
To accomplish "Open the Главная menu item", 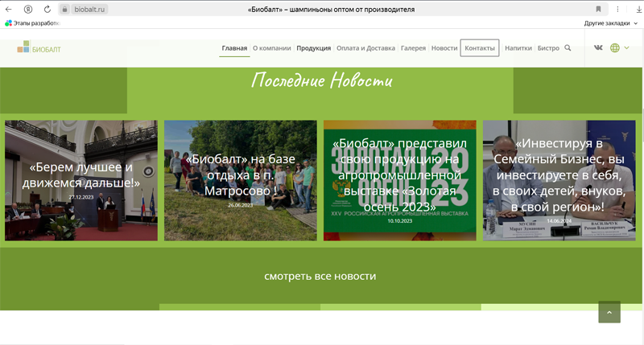I will [x=234, y=48].
